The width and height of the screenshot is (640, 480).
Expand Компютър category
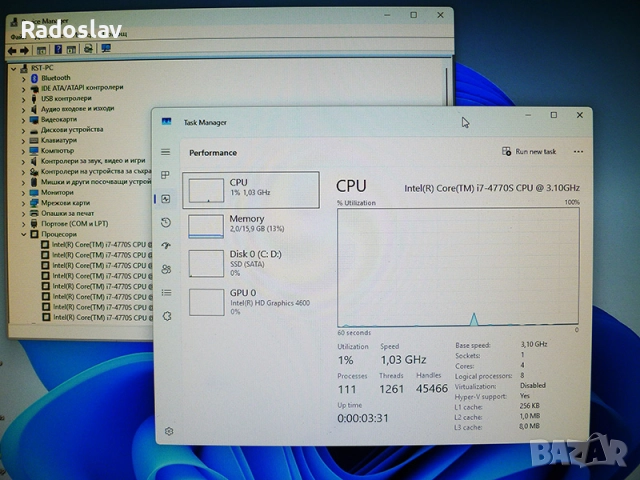click(x=23, y=151)
